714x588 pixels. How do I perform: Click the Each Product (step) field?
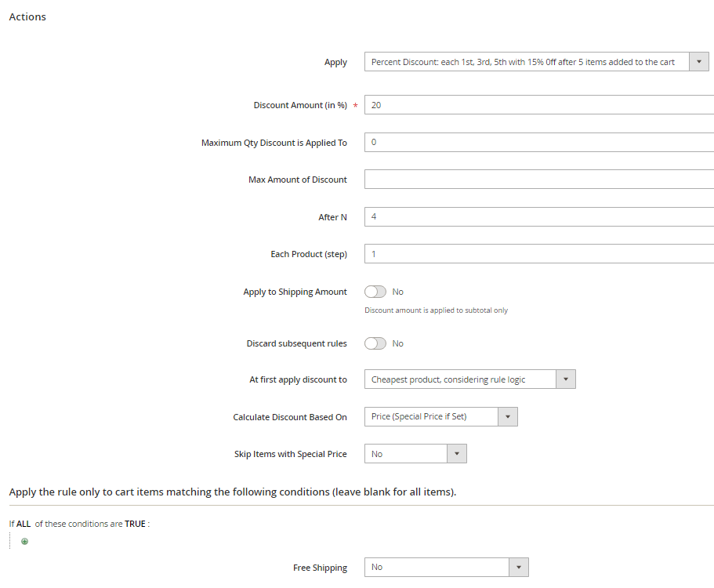pos(538,254)
